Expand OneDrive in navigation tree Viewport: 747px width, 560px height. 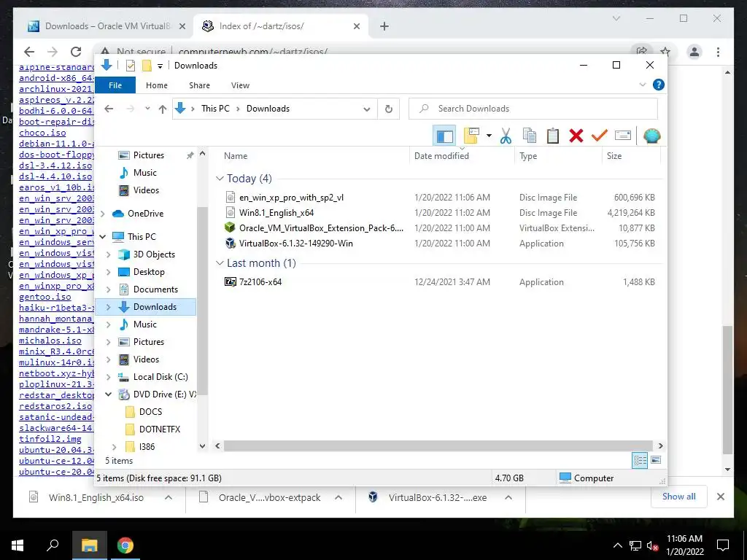[x=103, y=214]
